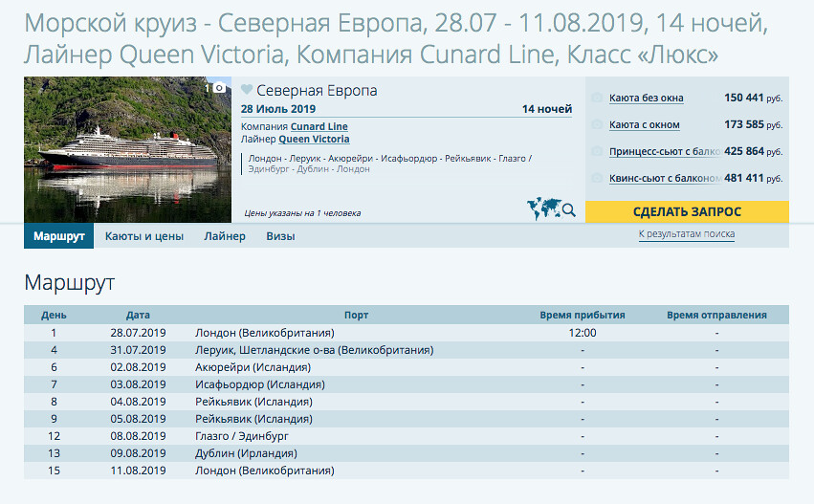The width and height of the screenshot is (814, 504).
Task: Click the magnifier icon next to the map
Action: click(569, 210)
